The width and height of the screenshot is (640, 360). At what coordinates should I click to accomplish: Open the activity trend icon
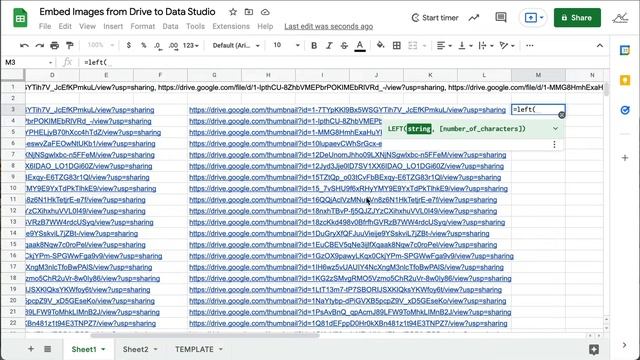click(x=473, y=18)
